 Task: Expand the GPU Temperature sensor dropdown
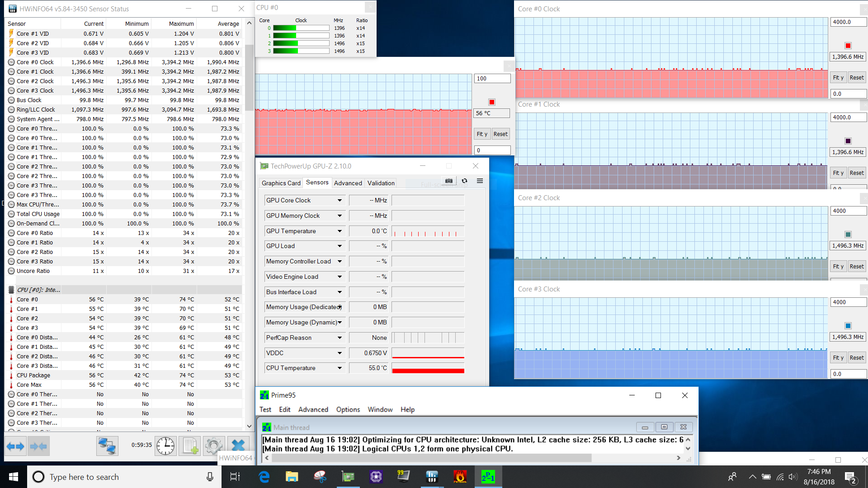[340, 231]
